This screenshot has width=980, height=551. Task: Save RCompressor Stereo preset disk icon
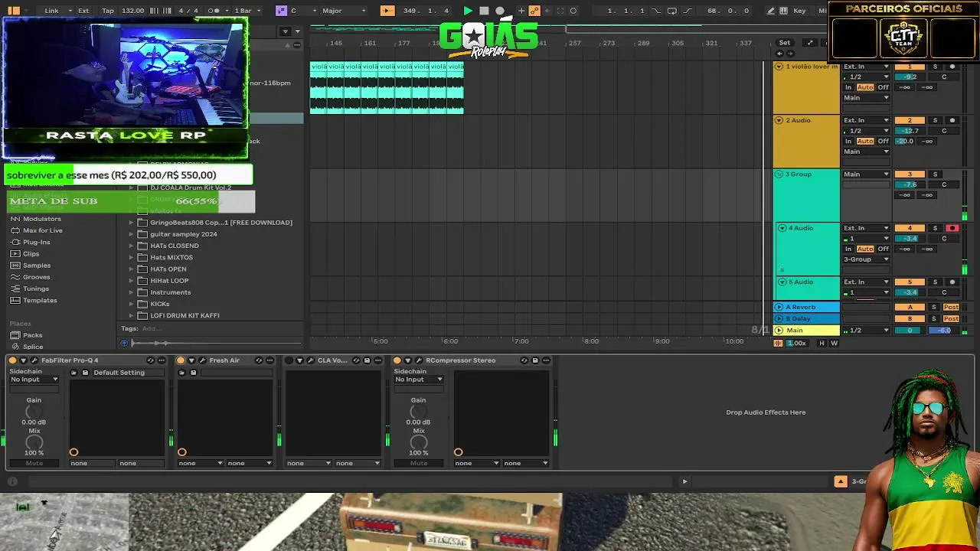535,360
